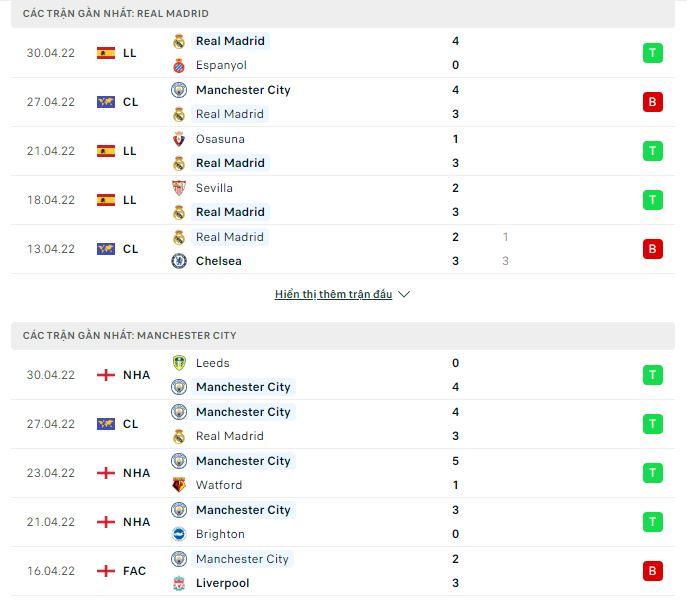The height and width of the screenshot is (605, 687).
Task: Click the Espanyol club crest icon
Action: tap(179, 65)
